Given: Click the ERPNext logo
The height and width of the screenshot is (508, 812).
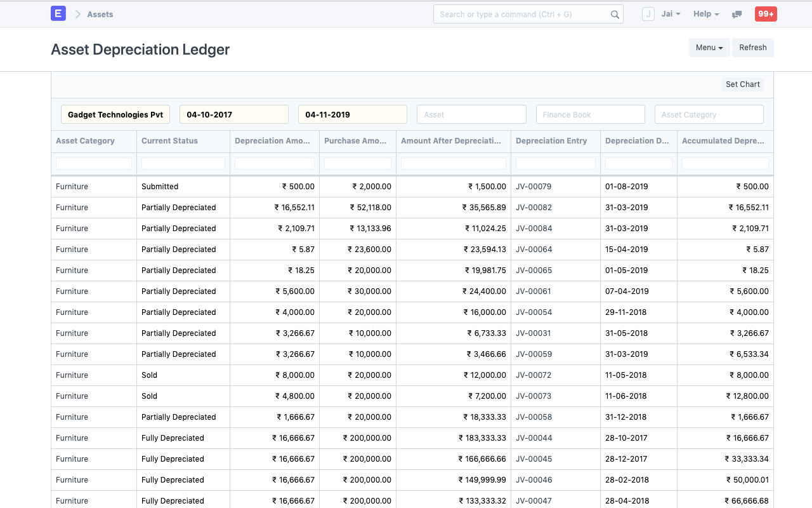Looking at the screenshot, I should click(x=58, y=13).
